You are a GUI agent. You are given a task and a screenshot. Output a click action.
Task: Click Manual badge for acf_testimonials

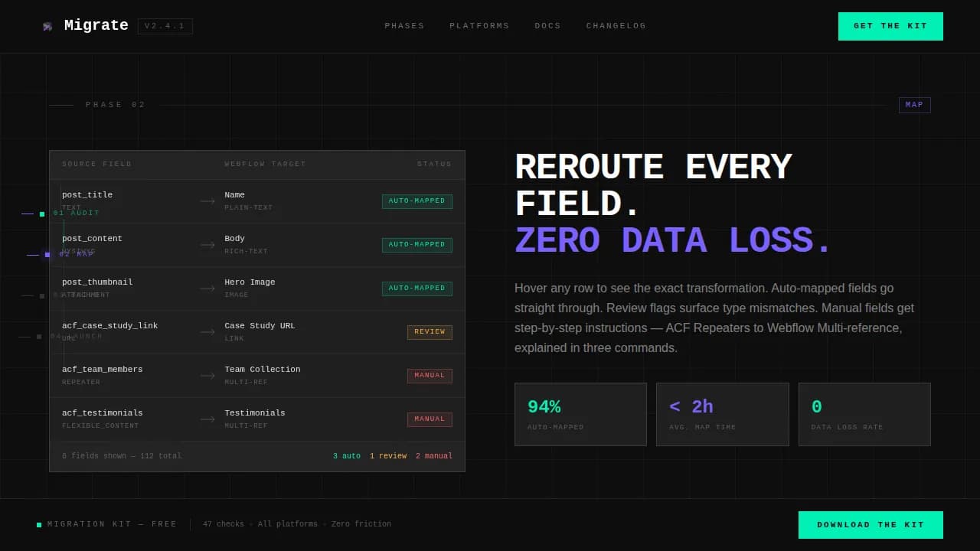[x=430, y=419]
